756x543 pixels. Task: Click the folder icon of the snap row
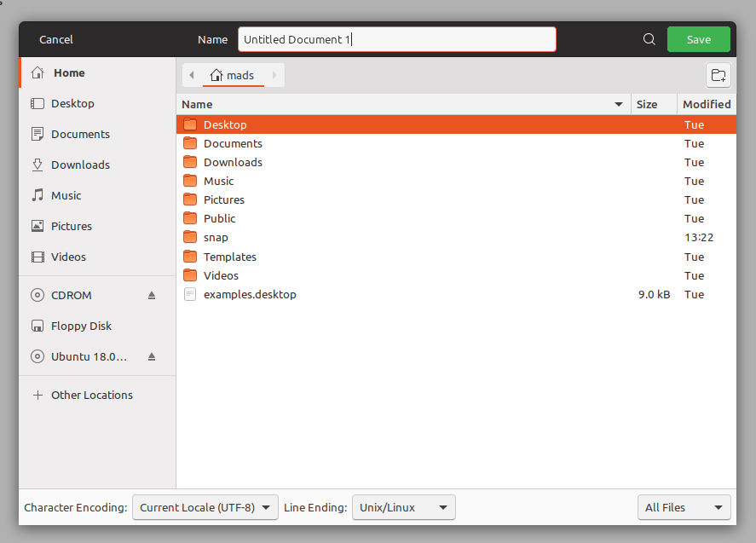click(x=190, y=237)
